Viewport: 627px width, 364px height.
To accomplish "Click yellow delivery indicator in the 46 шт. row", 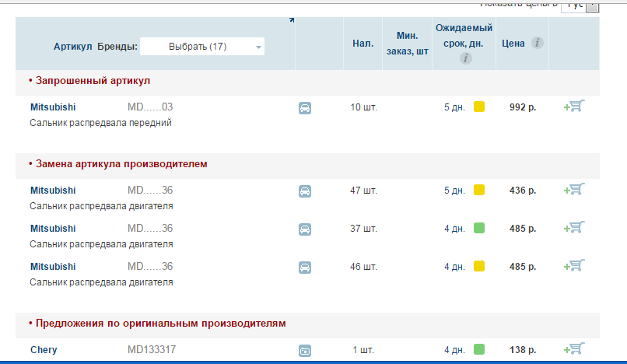I will [x=479, y=266].
